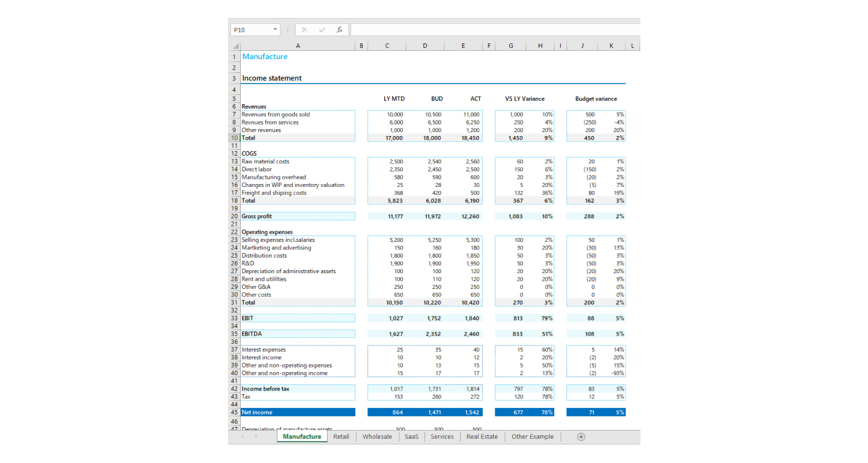The image size is (868, 463).
Task: Switch to the Other Example sheet
Action: (532, 437)
